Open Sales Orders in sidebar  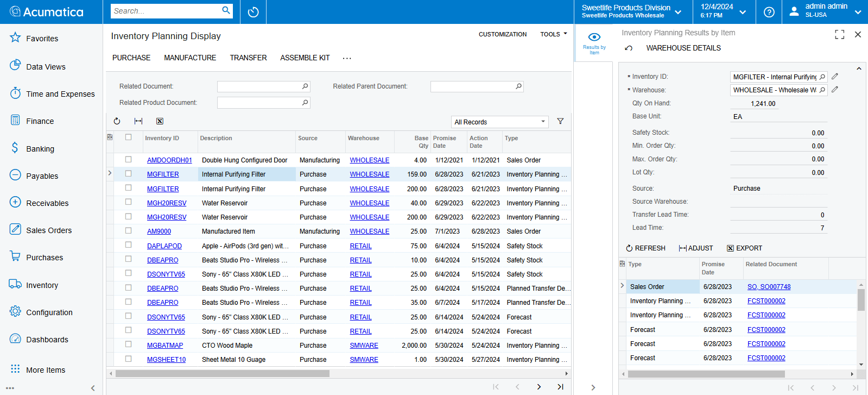[x=49, y=230]
